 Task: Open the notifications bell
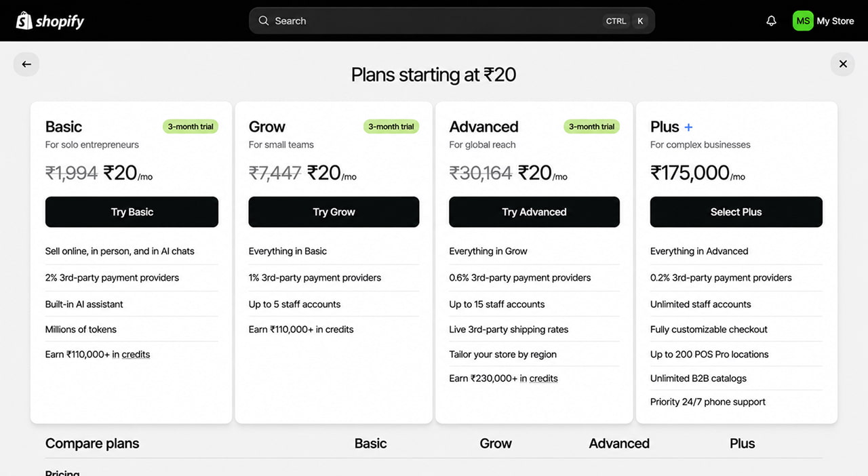pyautogui.click(x=771, y=21)
